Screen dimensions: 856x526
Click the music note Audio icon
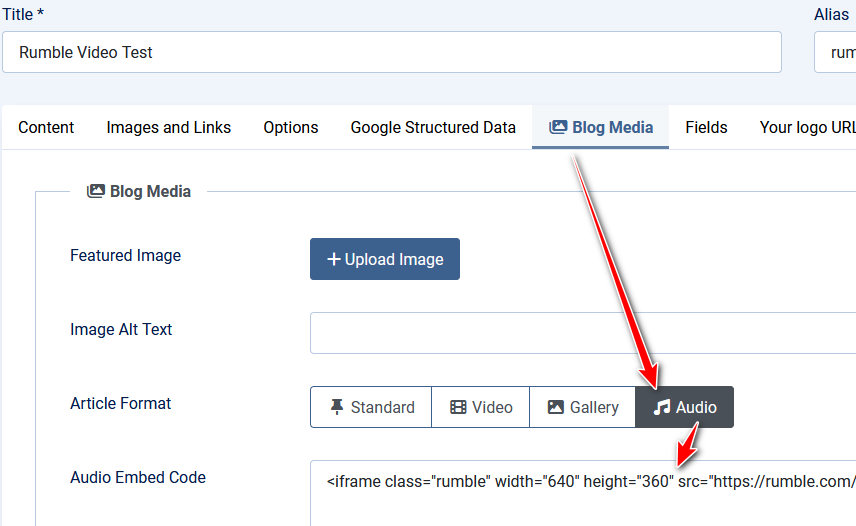(x=662, y=407)
